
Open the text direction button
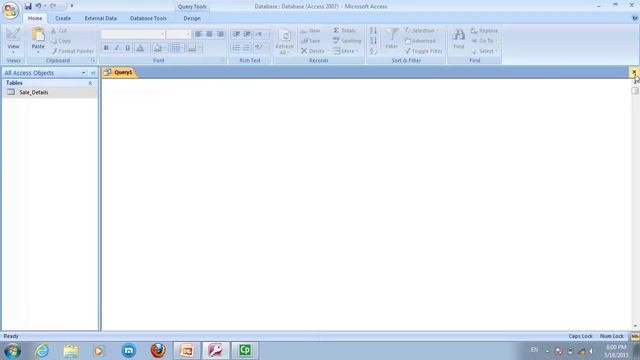pos(260,34)
